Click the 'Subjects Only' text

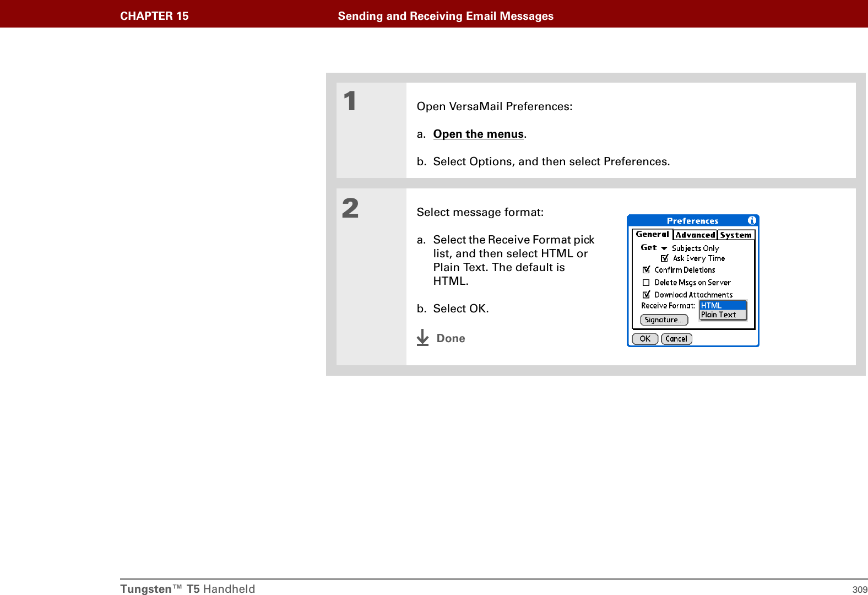tap(695, 248)
